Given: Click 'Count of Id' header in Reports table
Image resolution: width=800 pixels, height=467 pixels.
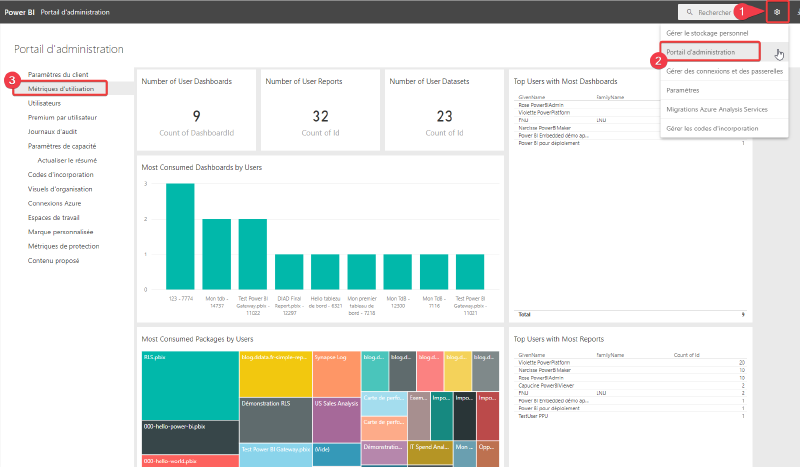Looking at the screenshot, I should [686, 355].
